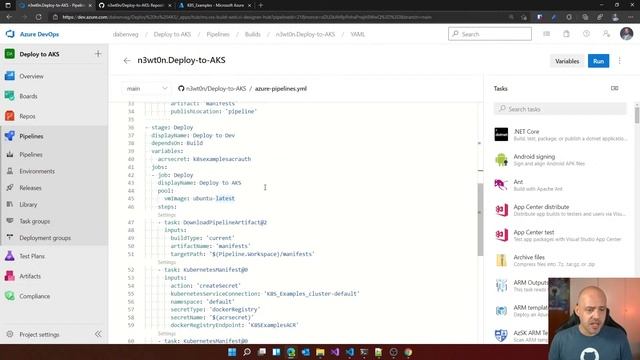Open Environments in the sidebar
Viewport: 640px width, 360px height.
[x=37, y=171]
